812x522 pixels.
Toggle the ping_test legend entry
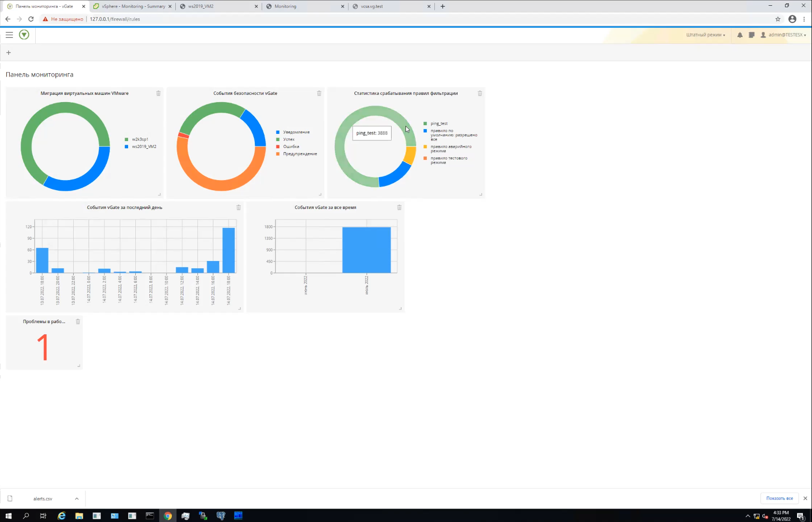pyautogui.click(x=435, y=124)
